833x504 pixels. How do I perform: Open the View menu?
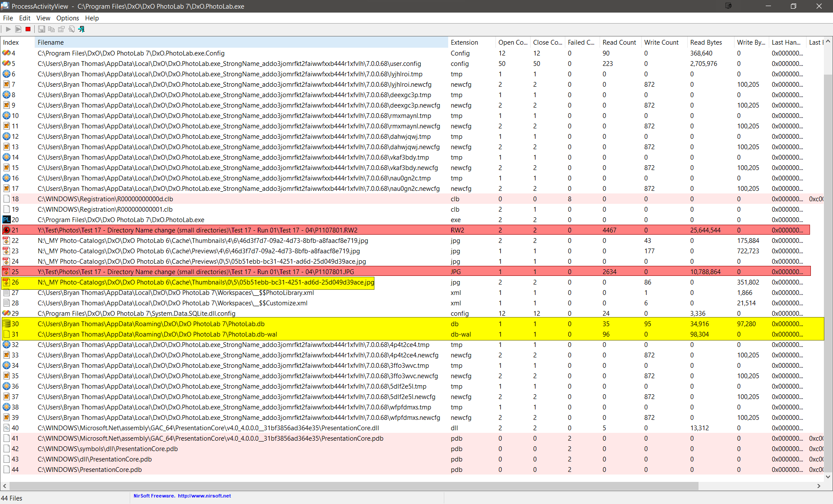(x=43, y=18)
